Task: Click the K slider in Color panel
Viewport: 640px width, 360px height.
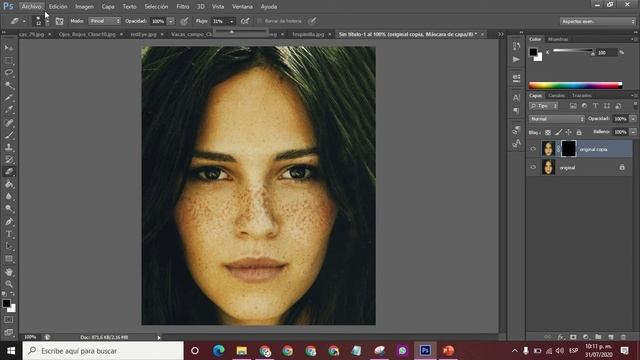Action: click(573, 52)
